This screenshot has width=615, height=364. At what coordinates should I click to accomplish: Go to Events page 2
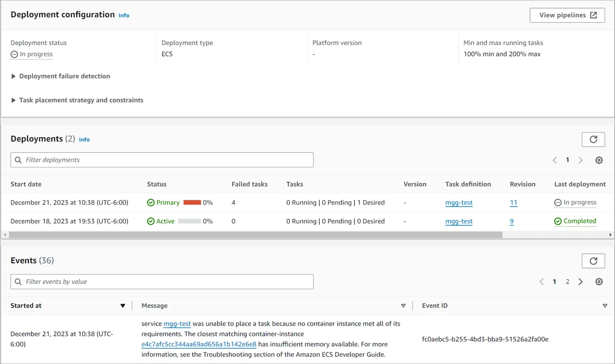567,282
